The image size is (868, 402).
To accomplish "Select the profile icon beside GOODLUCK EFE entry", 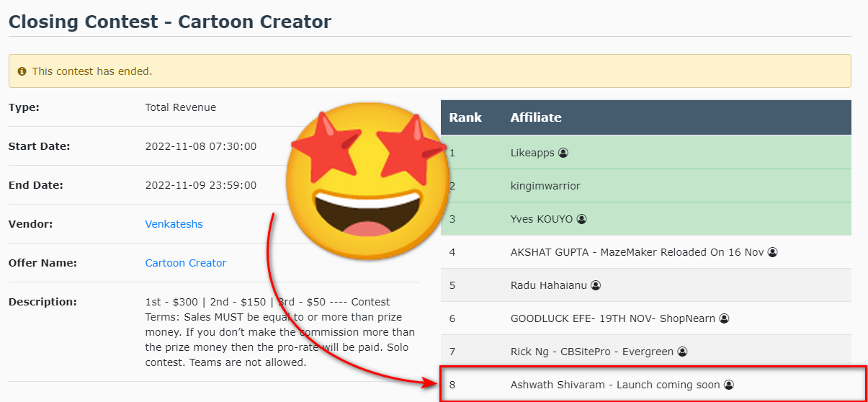I will 724,318.
